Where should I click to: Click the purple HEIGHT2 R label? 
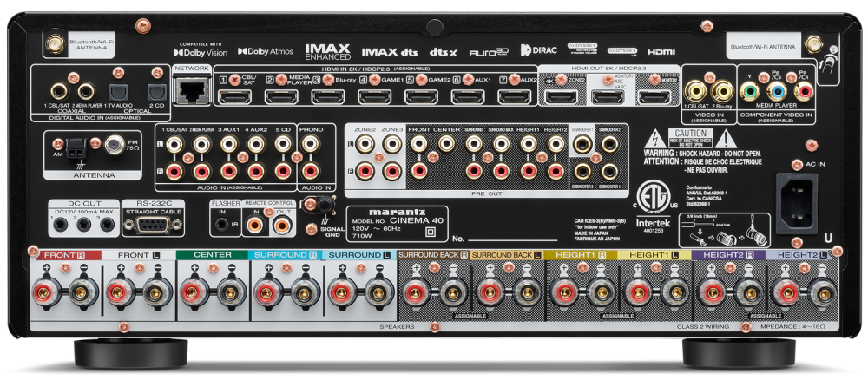click(x=727, y=255)
